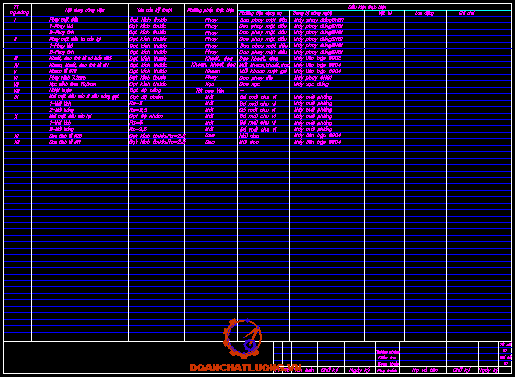Click the dash cell in the tool column

[x=242, y=91]
